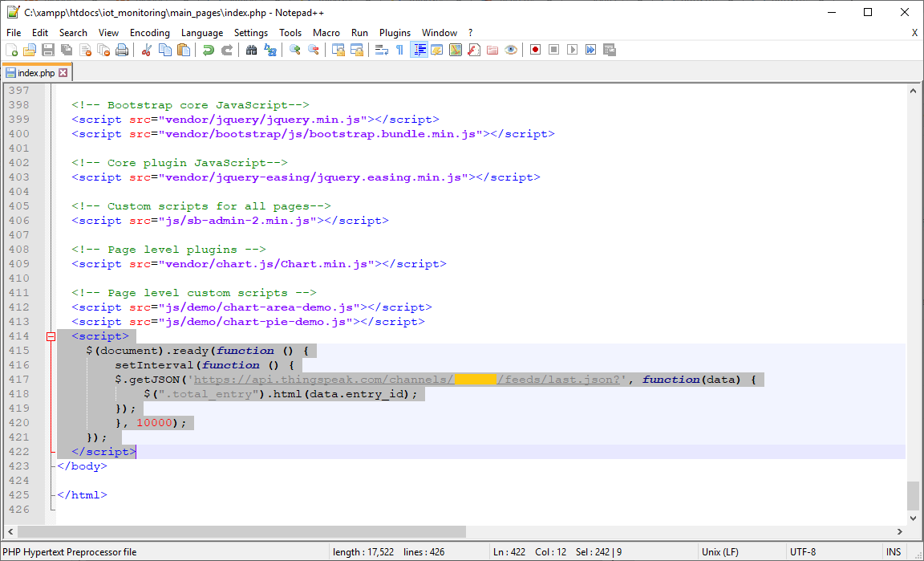Toggle Show All Characters
Screen dimensions: 924x561
399,50
